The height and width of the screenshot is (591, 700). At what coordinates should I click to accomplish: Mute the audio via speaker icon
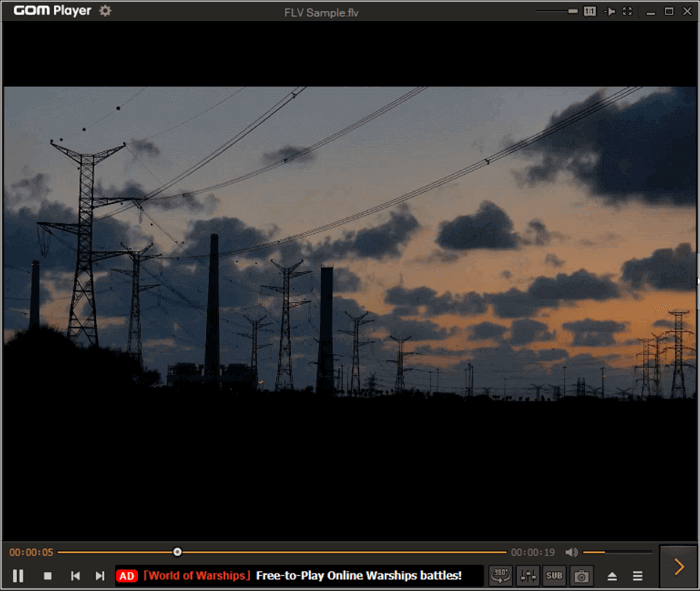coord(571,552)
